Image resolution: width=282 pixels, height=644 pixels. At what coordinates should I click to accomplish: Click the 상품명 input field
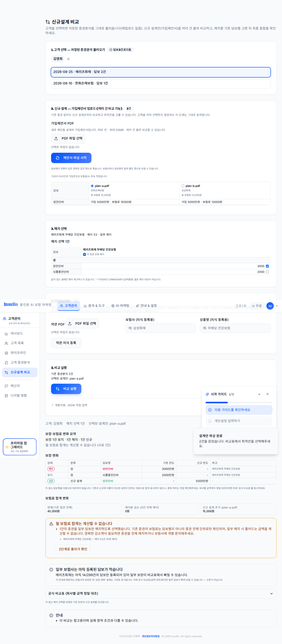tap(235, 328)
